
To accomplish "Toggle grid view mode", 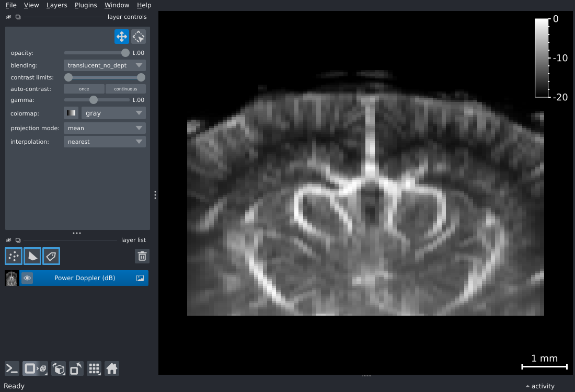I will click(x=94, y=368).
